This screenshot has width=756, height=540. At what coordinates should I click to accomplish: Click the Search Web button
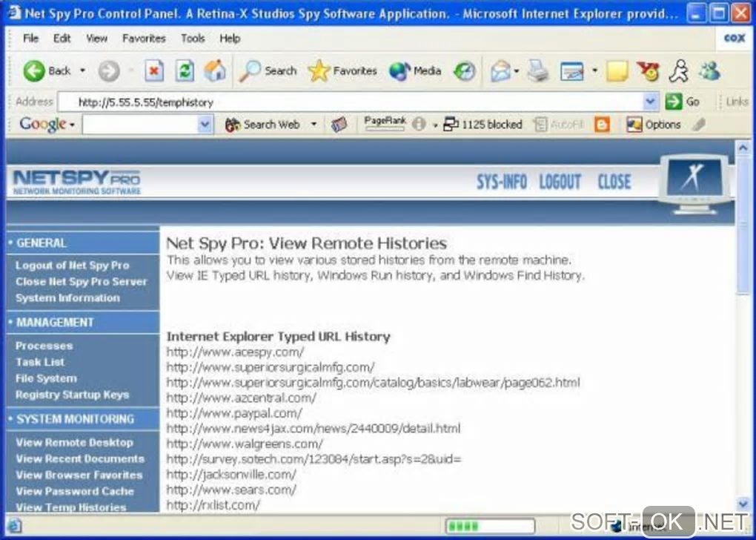263,125
